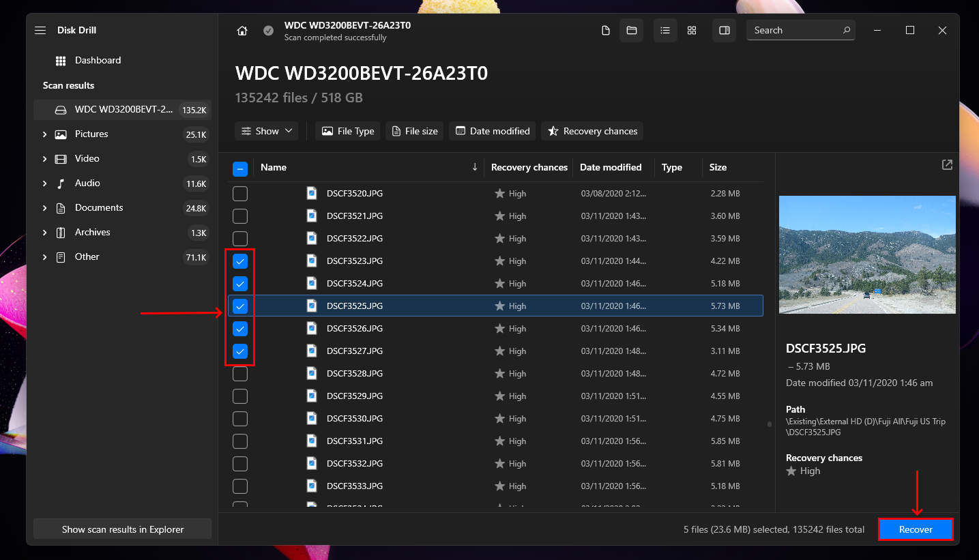Image resolution: width=979 pixels, height=560 pixels.
Task: Check the box for DSCF3530.JPG
Action: coord(240,419)
